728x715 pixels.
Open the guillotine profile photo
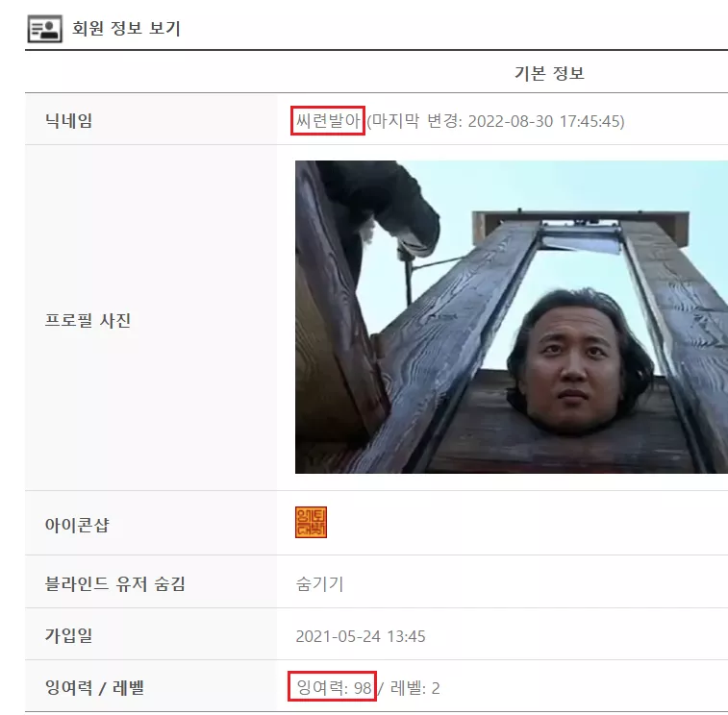click(512, 317)
